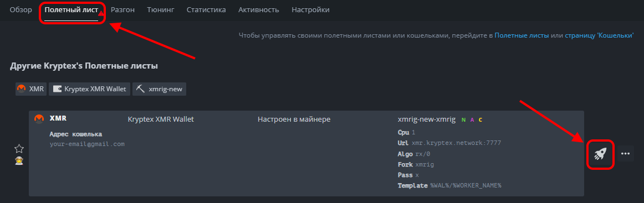Viewport: 644px width, 203px height.
Task: Click the yellow C miner badge
Action: [x=481, y=119]
